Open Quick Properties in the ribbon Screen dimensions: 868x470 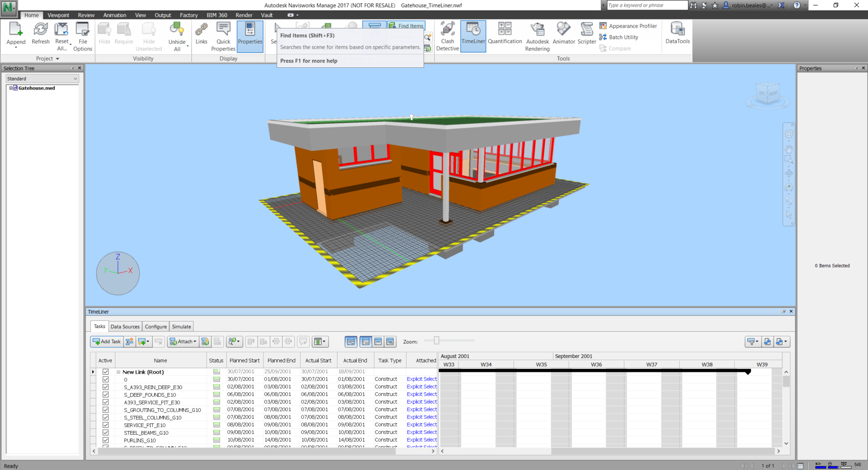click(x=223, y=36)
